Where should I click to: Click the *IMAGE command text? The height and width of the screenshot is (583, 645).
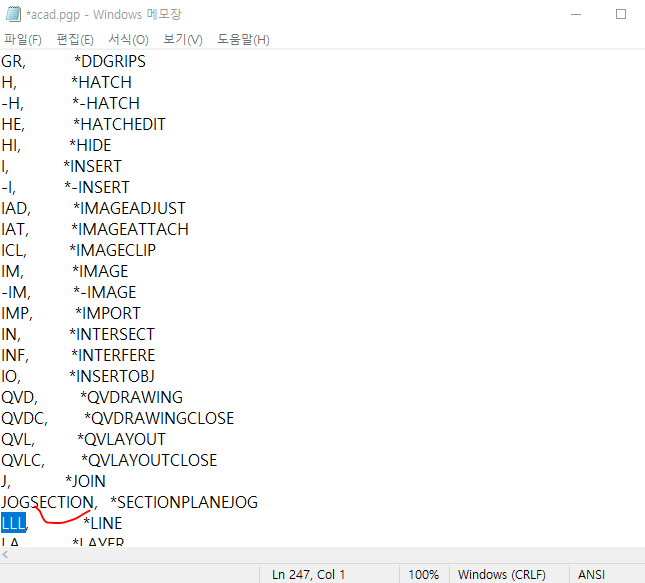(100, 271)
